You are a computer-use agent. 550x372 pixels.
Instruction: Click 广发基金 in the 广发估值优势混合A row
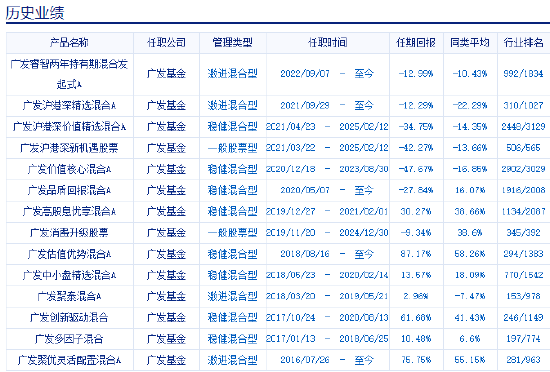pyautogui.click(x=166, y=254)
